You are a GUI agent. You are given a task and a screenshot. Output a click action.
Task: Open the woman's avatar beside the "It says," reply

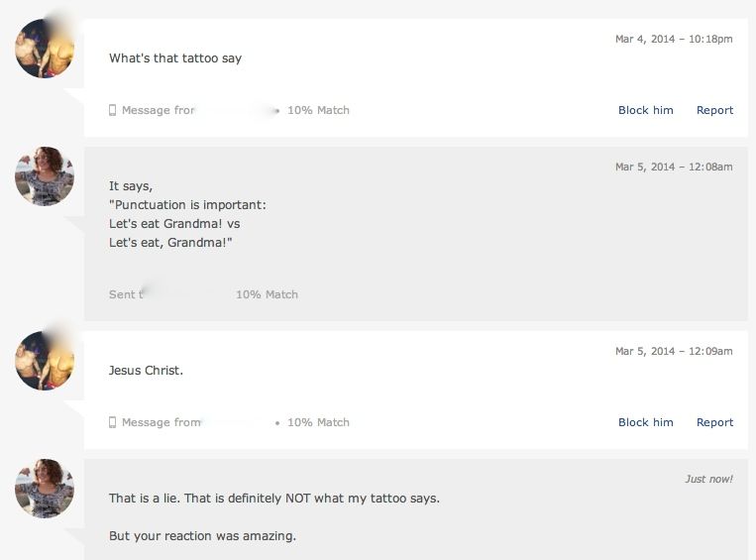[x=45, y=176]
